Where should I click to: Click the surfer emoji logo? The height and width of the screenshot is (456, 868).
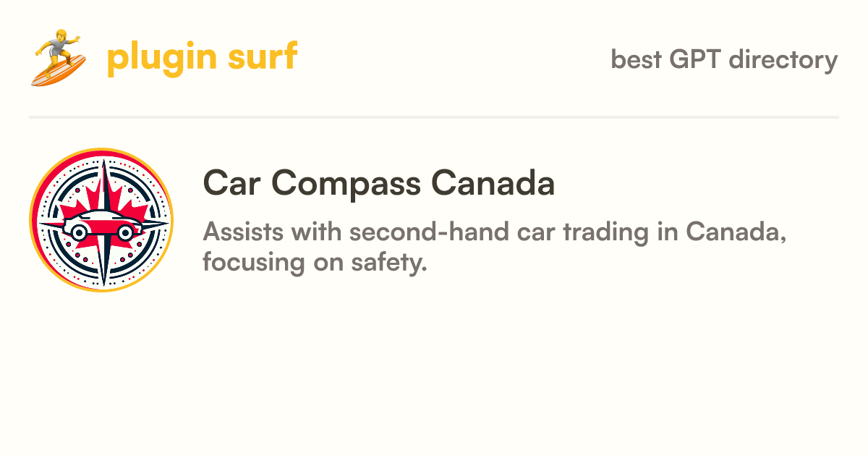[x=59, y=58]
